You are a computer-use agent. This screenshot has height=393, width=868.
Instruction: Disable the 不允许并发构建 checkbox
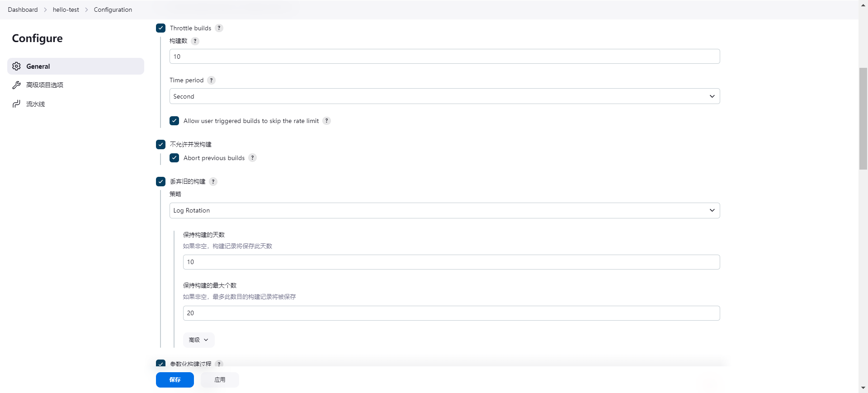point(160,144)
